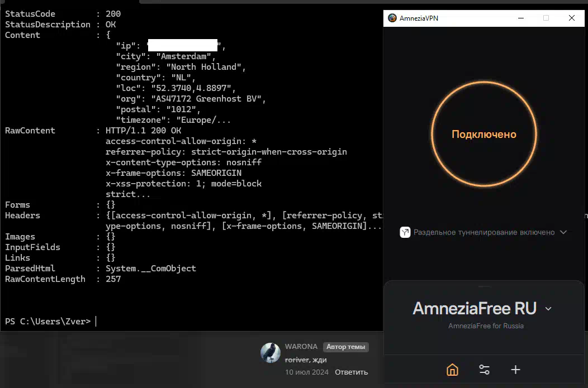The image size is (588, 388).
Task: Close the AmneziaVPN window
Action: (x=571, y=18)
